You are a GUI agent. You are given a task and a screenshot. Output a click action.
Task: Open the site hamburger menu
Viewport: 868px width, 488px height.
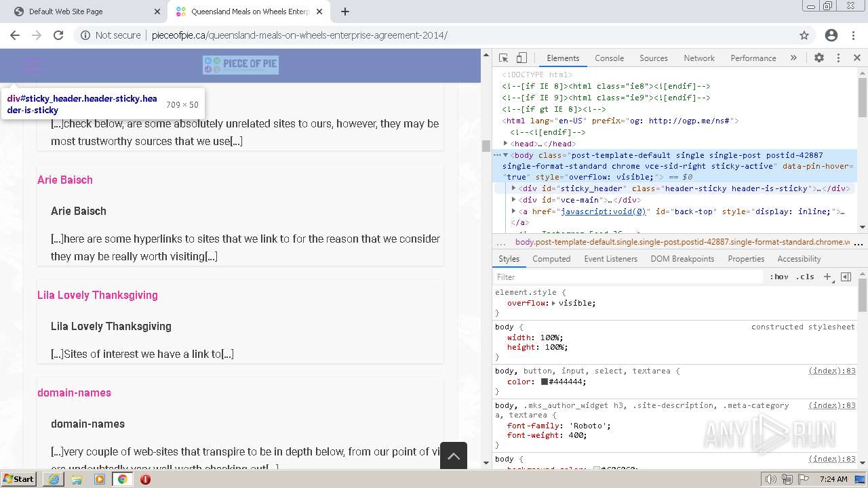pos(33,66)
